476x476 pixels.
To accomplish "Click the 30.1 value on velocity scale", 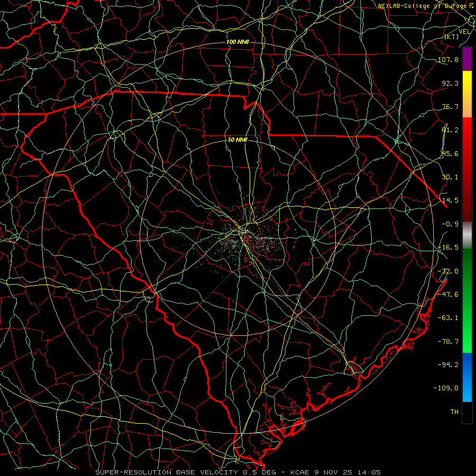I will [x=450, y=177].
